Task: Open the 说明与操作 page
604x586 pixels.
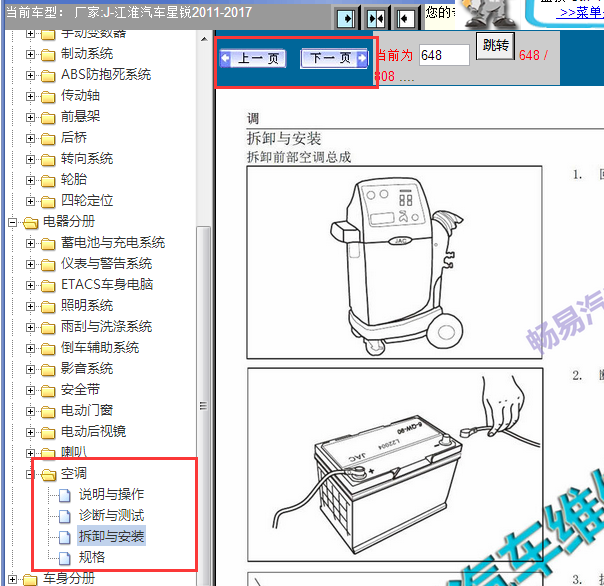Action: click(111, 494)
